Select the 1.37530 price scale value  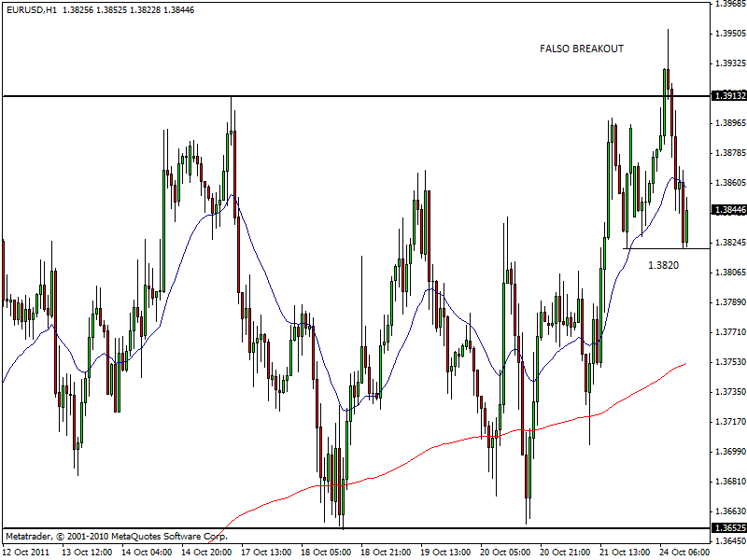(729, 362)
